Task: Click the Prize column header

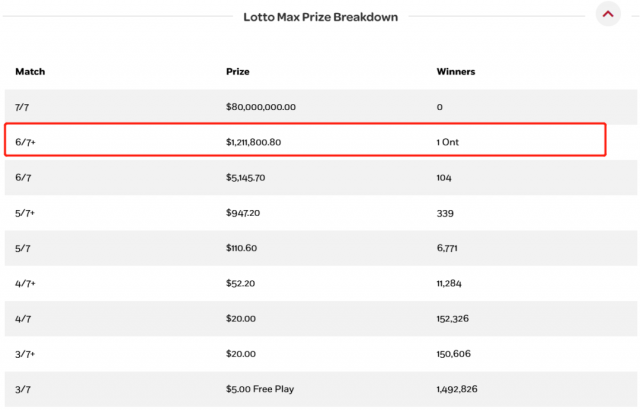Action: click(238, 72)
